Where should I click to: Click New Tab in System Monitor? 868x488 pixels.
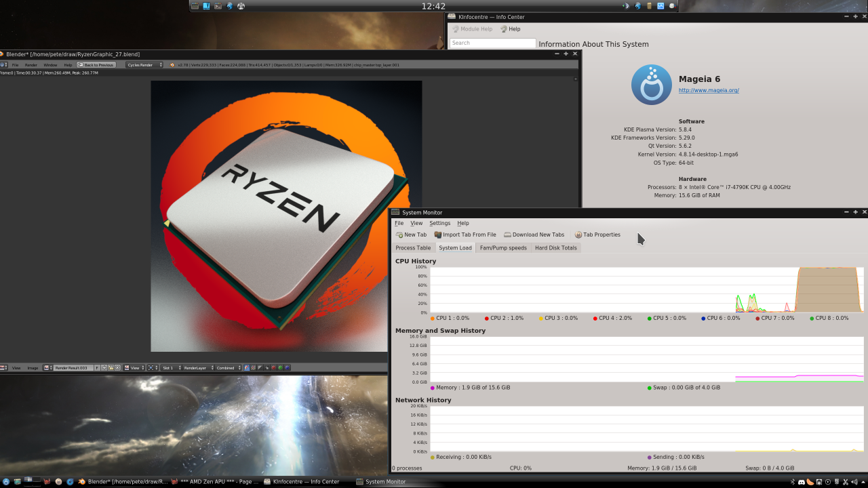coord(411,235)
